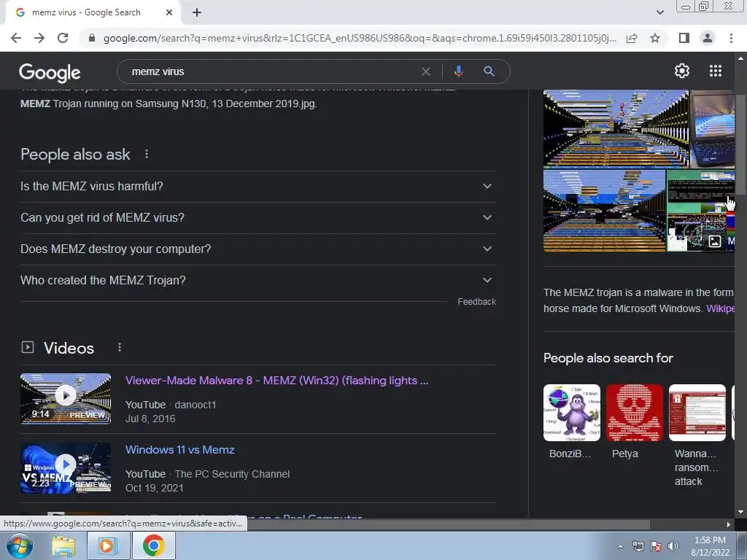Share this page using the share icon

click(632, 38)
